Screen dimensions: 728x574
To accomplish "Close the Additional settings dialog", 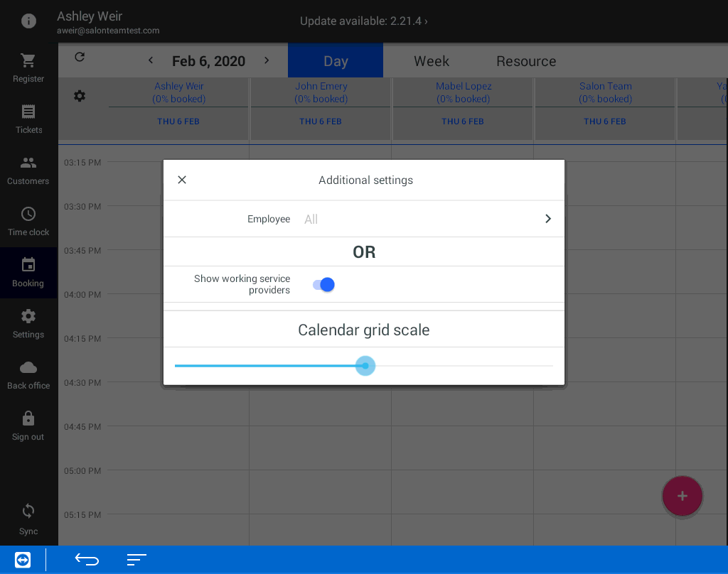I will (182, 180).
